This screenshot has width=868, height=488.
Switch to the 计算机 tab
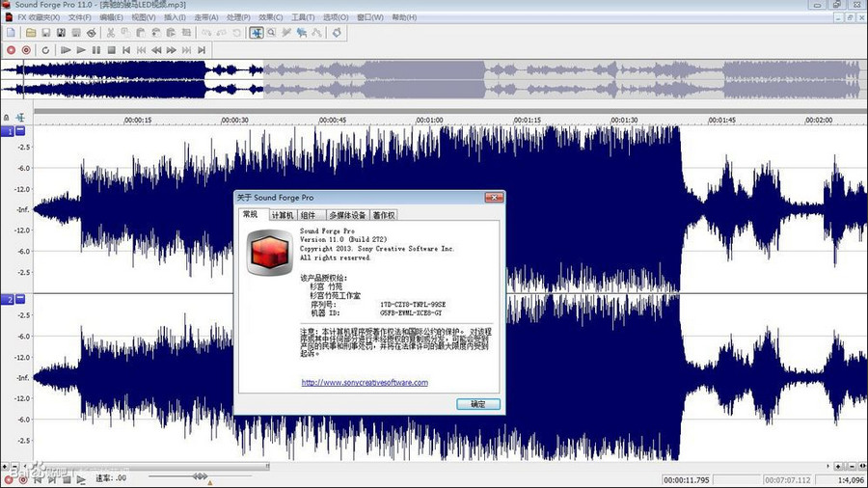pos(282,215)
